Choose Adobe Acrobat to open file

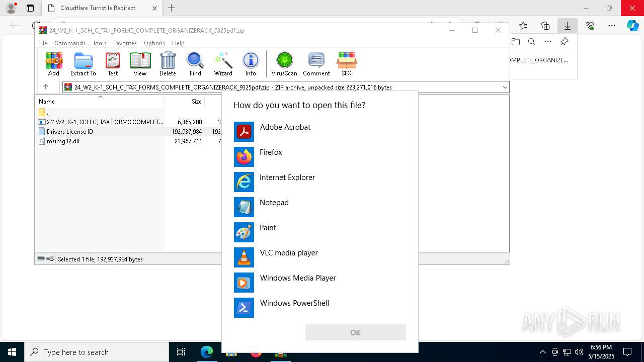[320, 132]
